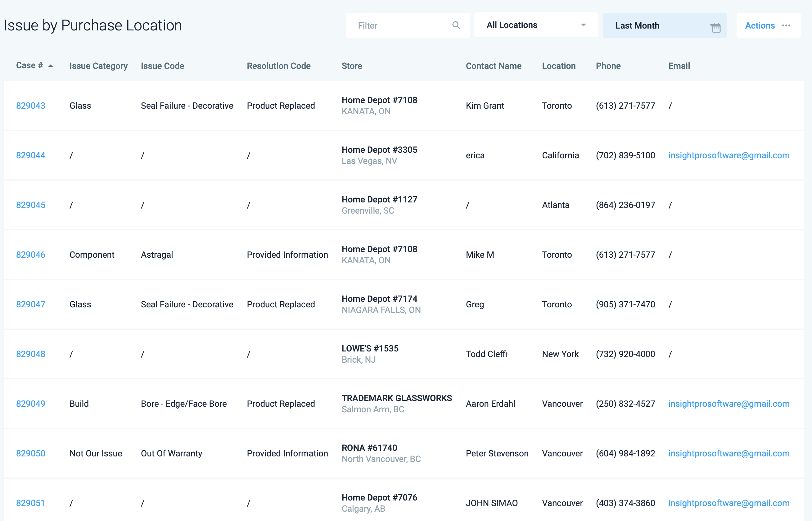Open case 829050
This screenshot has width=812, height=521.
click(31, 454)
